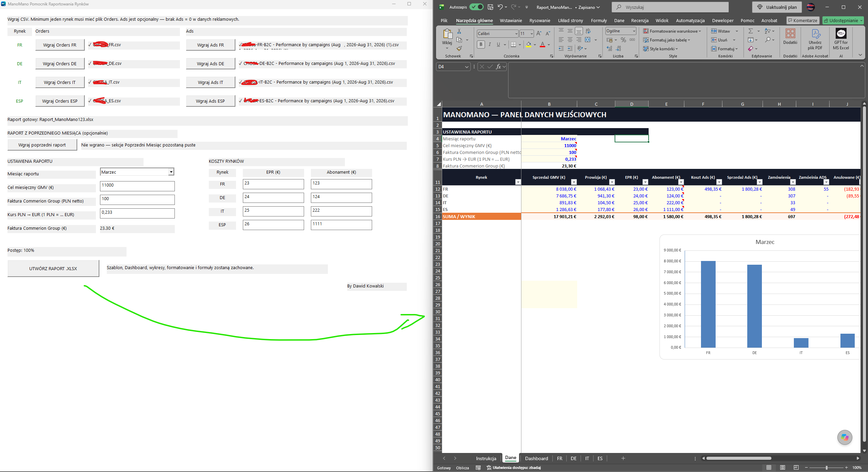This screenshot has width=868, height=472.
Task: Expand Formatuj jako tabelę menu
Action: coord(667,40)
